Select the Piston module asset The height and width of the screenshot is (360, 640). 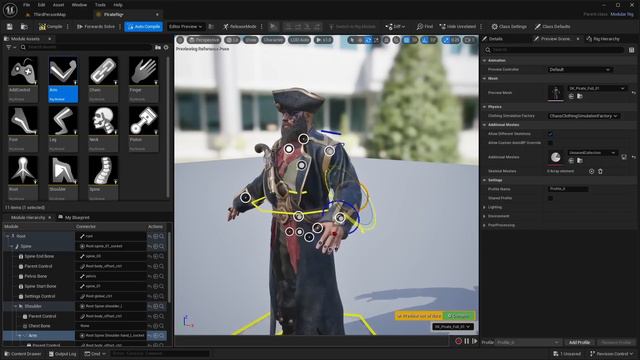point(143,129)
